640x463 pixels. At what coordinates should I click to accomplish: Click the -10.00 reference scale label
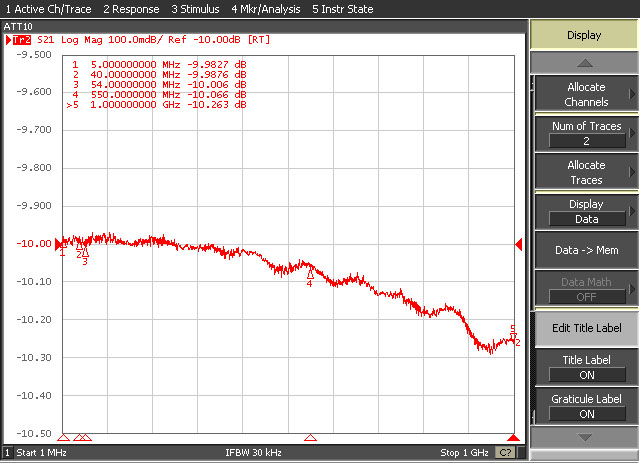pyautogui.click(x=34, y=244)
